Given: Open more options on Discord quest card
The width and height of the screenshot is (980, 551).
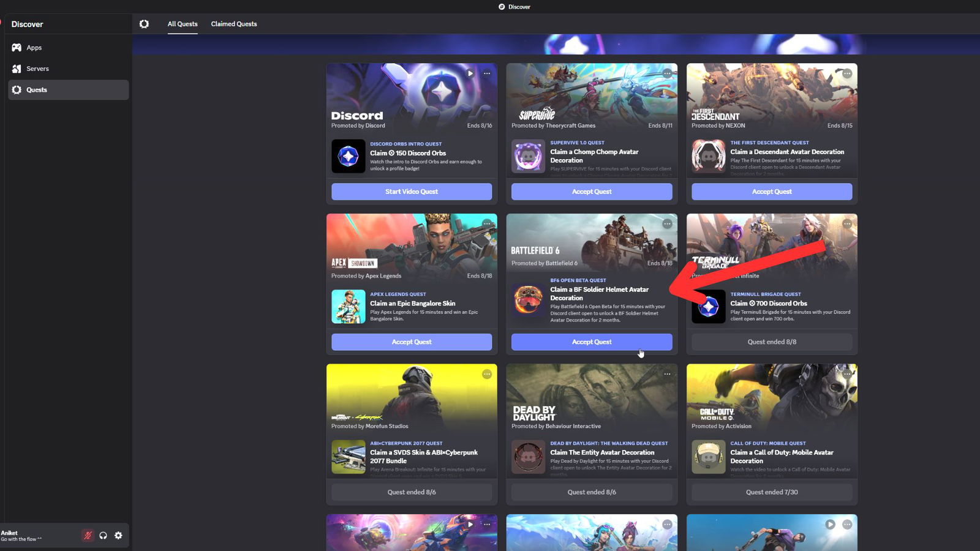Looking at the screenshot, I should click(x=487, y=73).
